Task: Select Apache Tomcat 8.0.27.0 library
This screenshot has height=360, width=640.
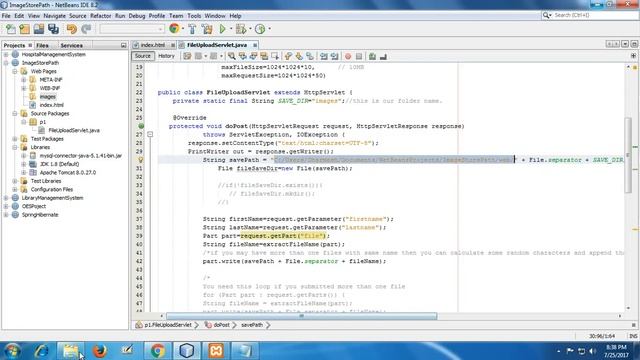Action: [67, 173]
